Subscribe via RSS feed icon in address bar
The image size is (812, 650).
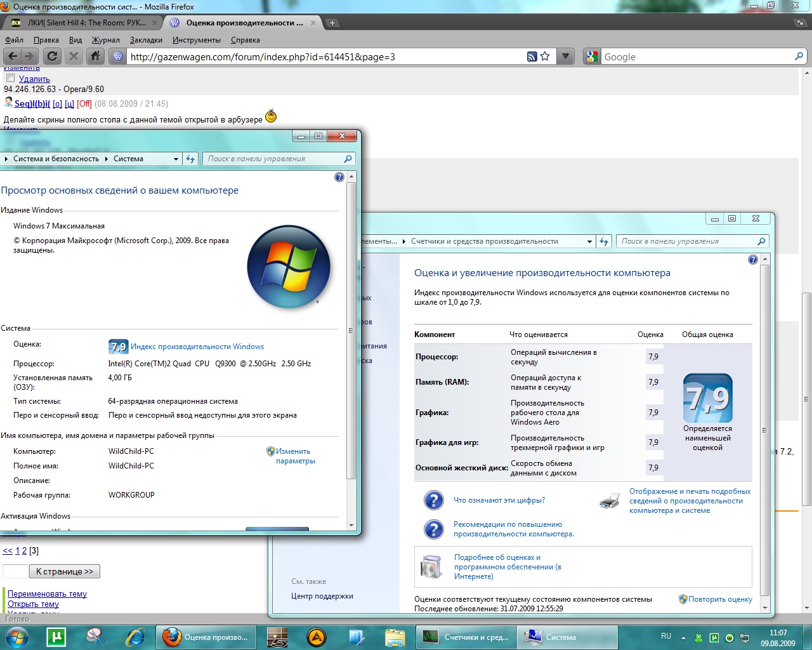(x=532, y=56)
